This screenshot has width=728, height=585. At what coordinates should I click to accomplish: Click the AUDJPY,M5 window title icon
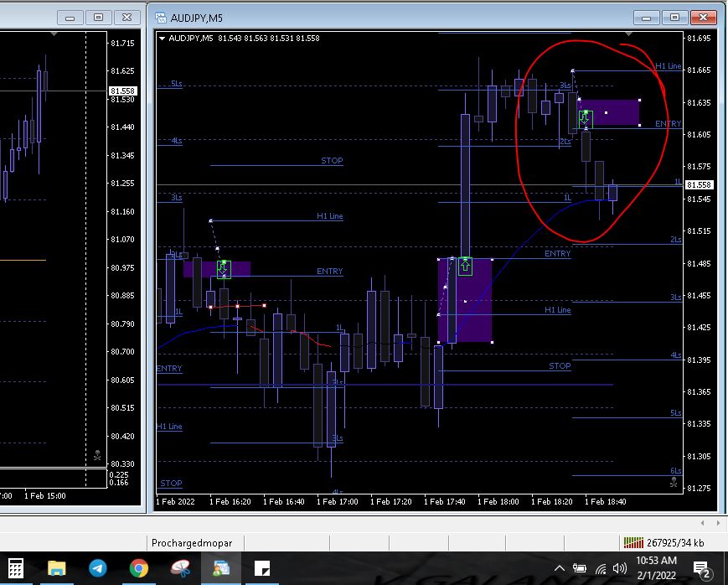coord(161,18)
